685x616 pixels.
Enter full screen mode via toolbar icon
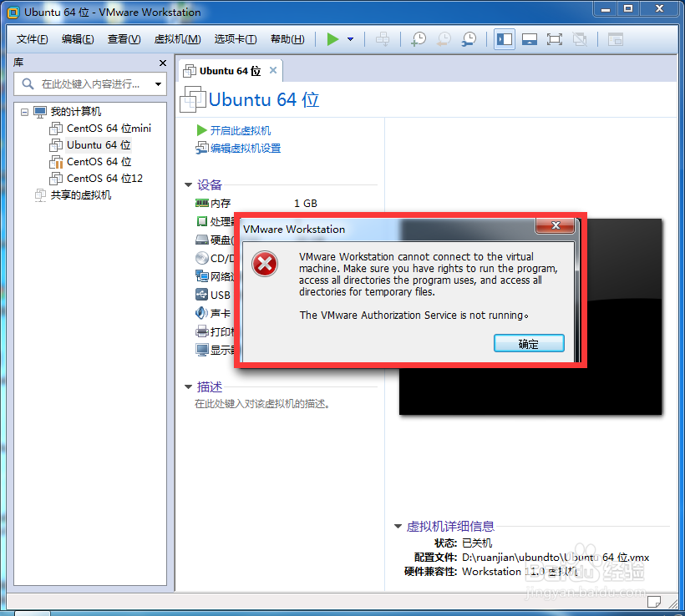point(555,39)
